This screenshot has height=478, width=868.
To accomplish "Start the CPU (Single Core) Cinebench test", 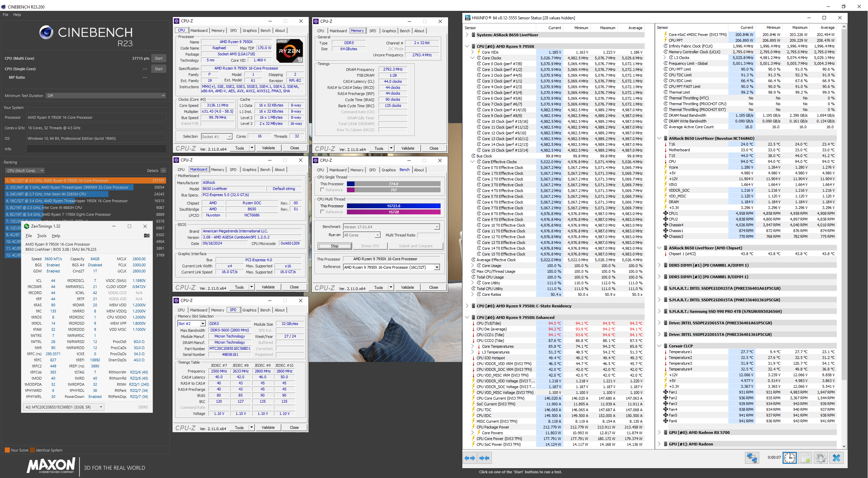I will point(159,69).
